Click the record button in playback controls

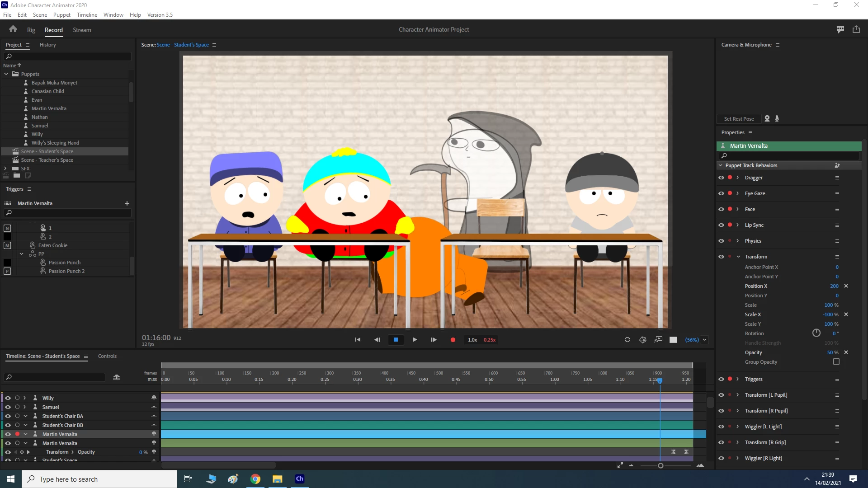coord(453,340)
